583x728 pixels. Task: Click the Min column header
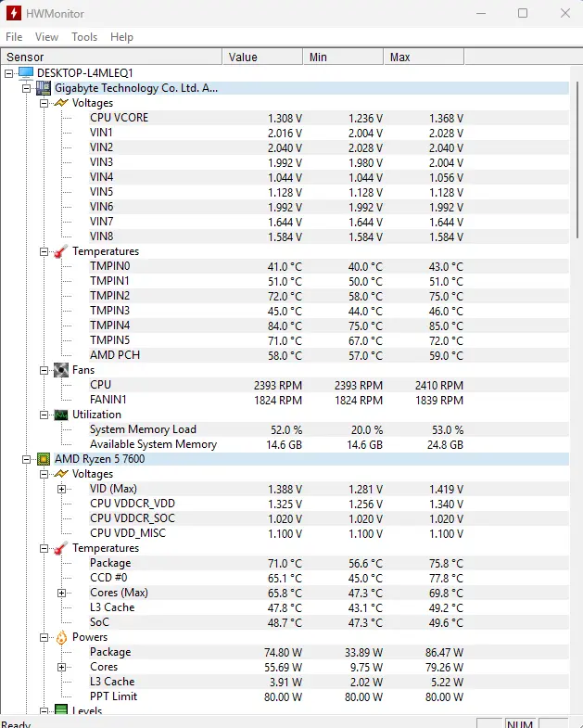tap(343, 57)
